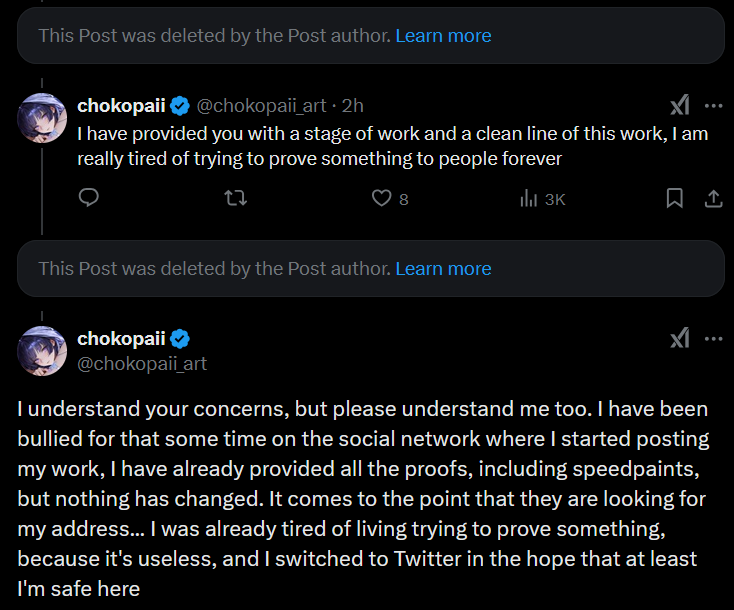Click Learn more in second deleted notice

(x=443, y=269)
